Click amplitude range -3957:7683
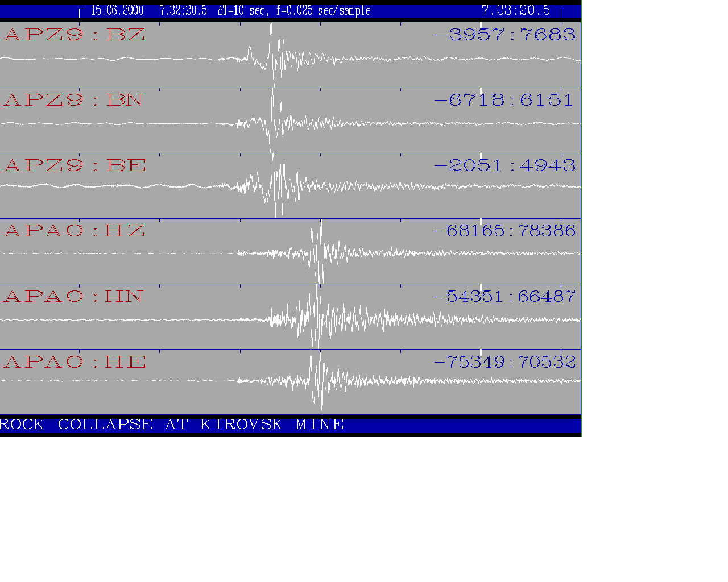728x582 pixels. click(505, 35)
